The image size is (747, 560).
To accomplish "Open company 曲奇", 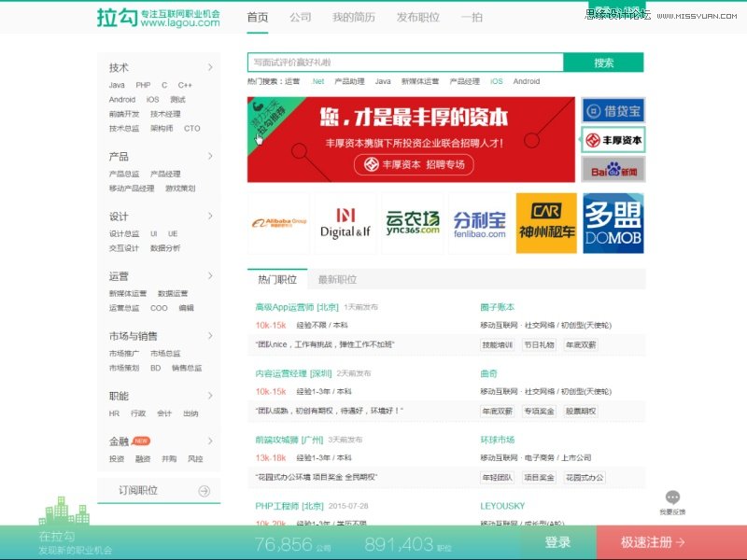I will 488,373.
